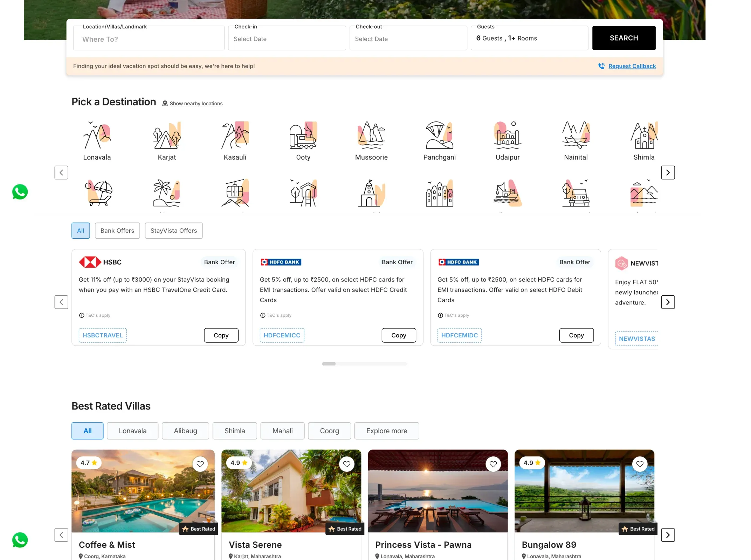Click the beach umbrella destination icon
Image resolution: width=751 pixels, height=560 pixels.
click(x=99, y=193)
